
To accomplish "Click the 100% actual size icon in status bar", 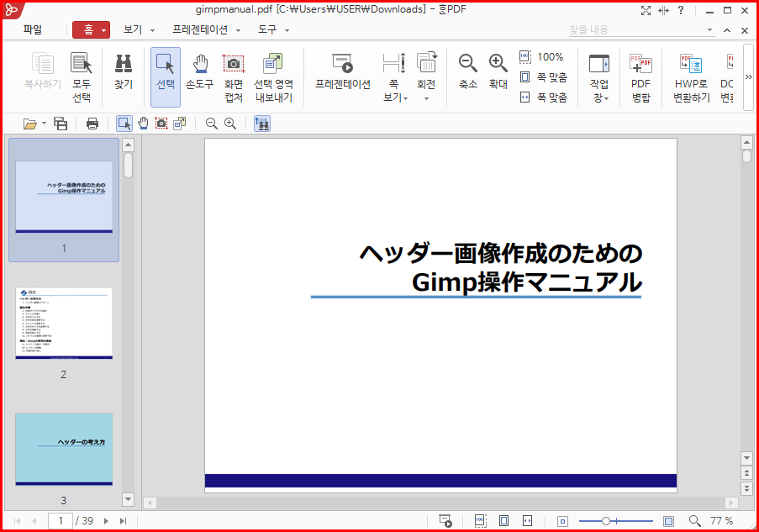I will pos(480,521).
